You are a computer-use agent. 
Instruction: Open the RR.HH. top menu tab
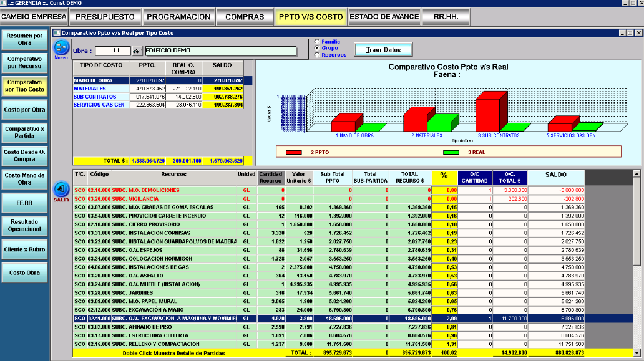click(x=446, y=17)
